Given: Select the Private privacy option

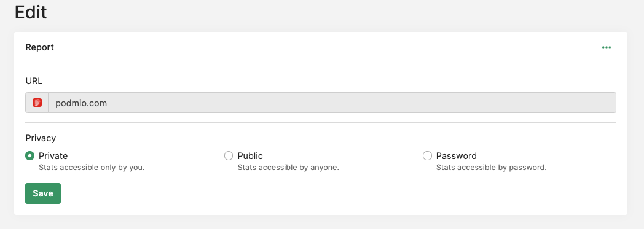Looking at the screenshot, I should click(x=29, y=155).
